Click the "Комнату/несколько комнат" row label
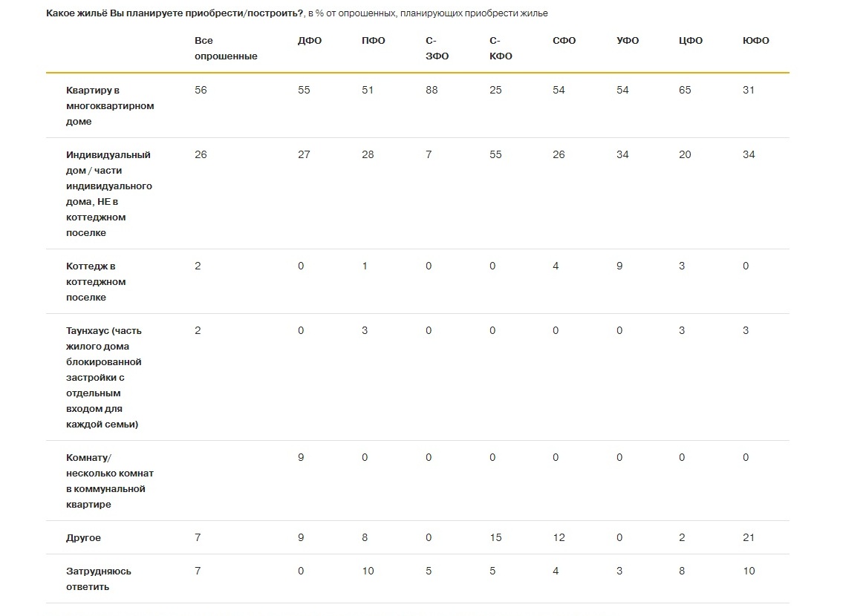 tap(109, 481)
